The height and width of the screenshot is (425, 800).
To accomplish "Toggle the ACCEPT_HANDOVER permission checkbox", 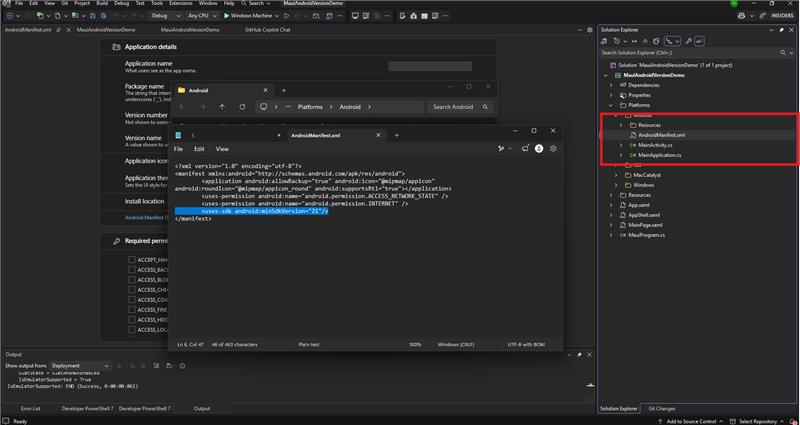I will (x=132, y=260).
